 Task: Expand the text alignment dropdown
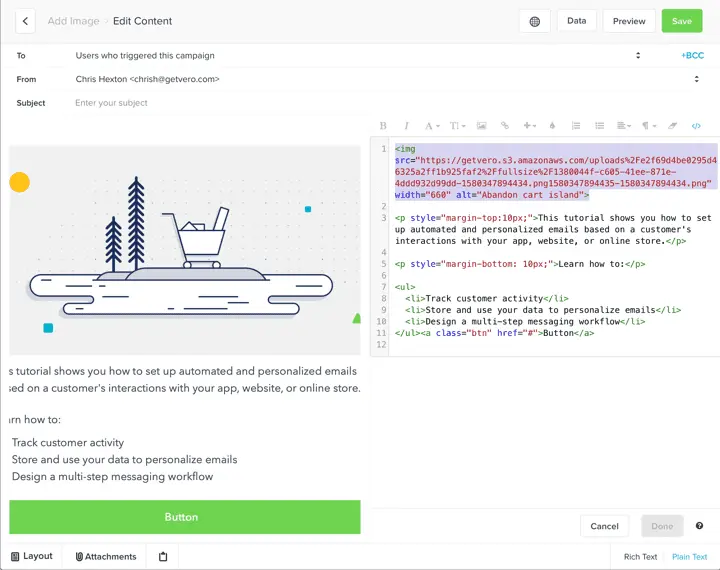pos(624,126)
